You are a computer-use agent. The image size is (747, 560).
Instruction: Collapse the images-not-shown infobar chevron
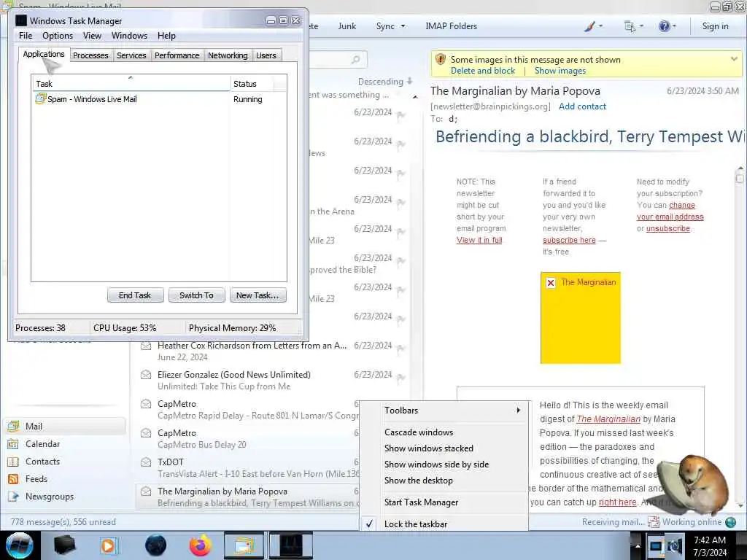734,59
